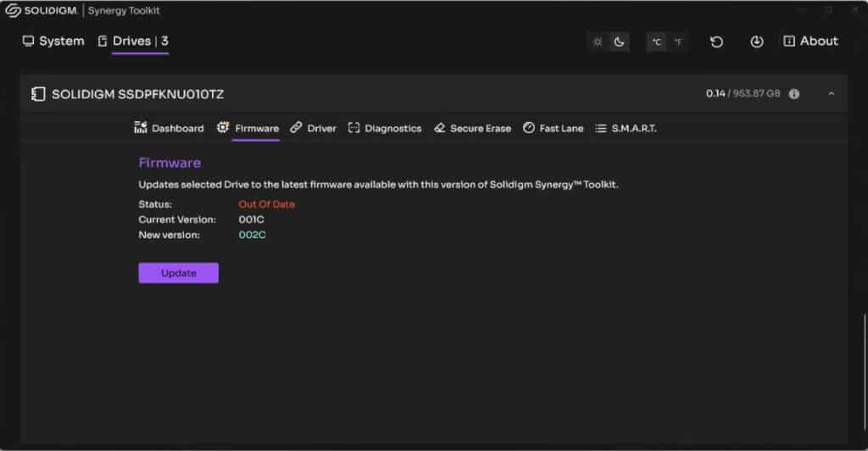
Task: Click the 0.14 / 953.87 GB capacity text
Action: tap(743, 93)
